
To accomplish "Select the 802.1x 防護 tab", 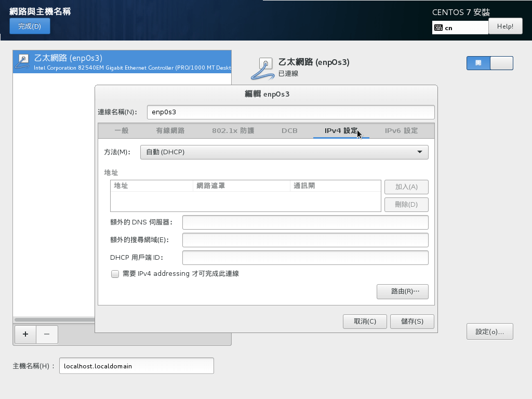I will pos(233,130).
